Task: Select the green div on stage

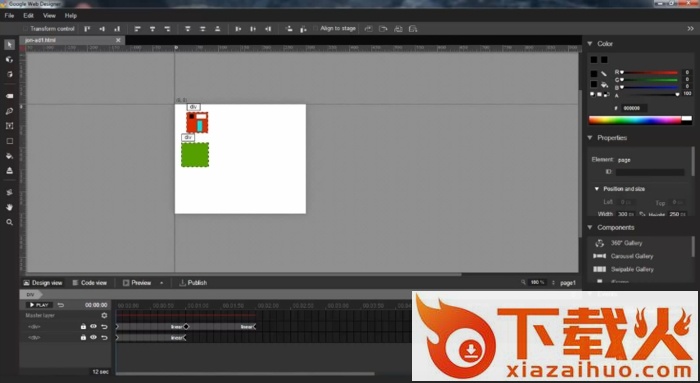Action: point(195,155)
